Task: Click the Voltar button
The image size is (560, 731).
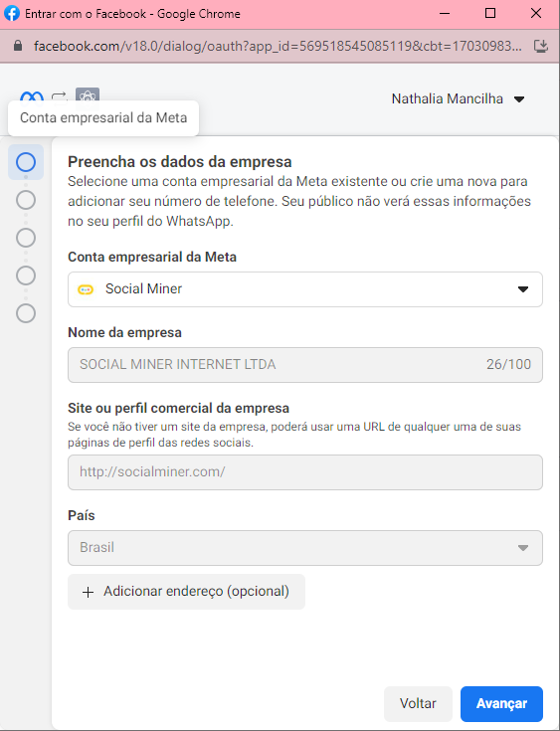Action: tap(418, 703)
